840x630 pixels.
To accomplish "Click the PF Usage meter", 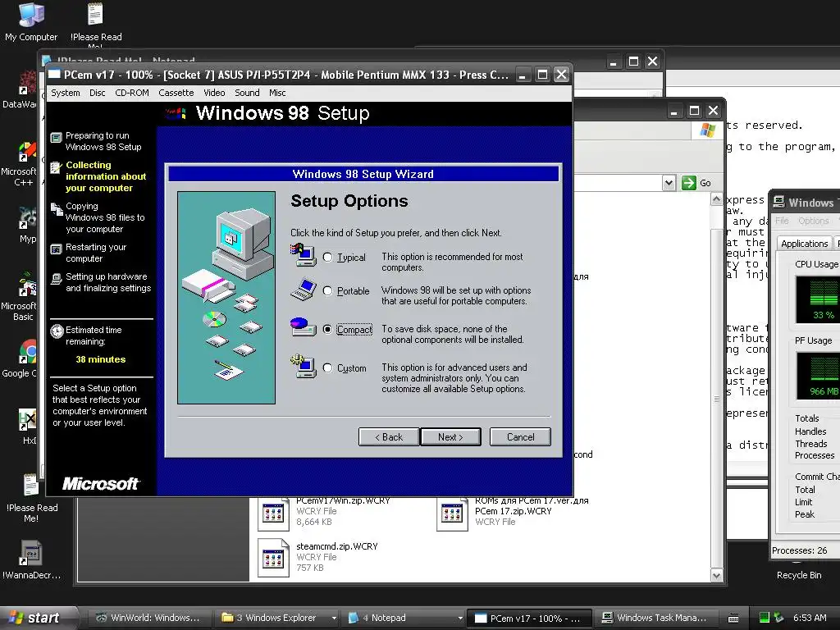I will click(x=818, y=376).
